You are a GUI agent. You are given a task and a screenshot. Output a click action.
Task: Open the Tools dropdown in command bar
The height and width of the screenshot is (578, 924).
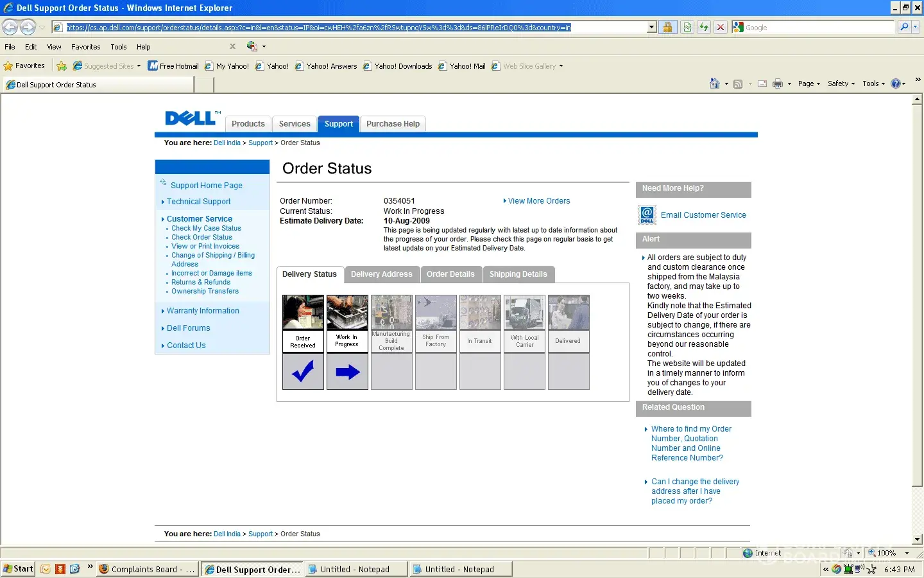(x=873, y=83)
